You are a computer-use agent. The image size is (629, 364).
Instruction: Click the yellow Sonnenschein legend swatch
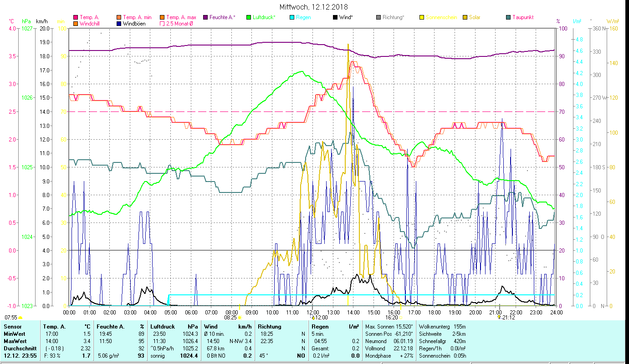pyautogui.click(x=422, y=17)
